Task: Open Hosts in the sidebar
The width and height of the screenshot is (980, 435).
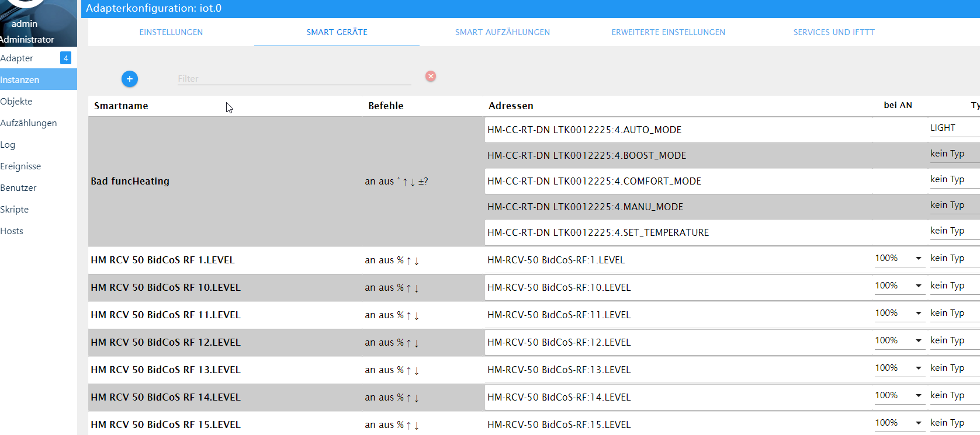Action: 39,231
